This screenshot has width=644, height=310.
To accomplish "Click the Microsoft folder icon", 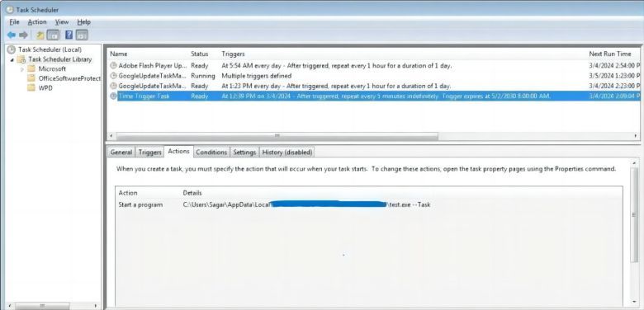I will 31,69.
